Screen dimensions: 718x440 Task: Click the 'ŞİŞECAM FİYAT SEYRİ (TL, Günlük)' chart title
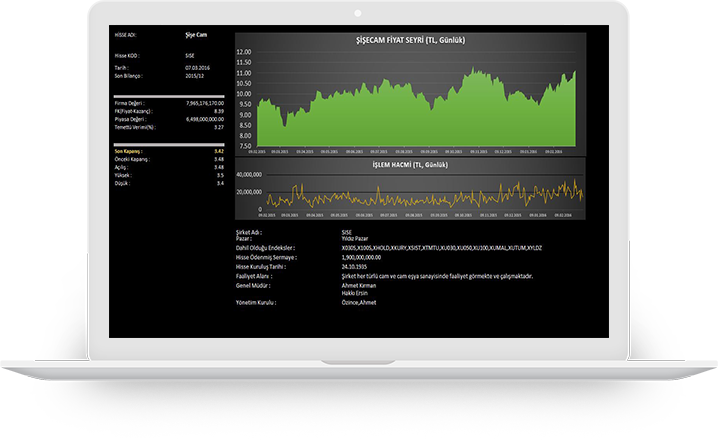pyautogui.click(x=410, y=40)
